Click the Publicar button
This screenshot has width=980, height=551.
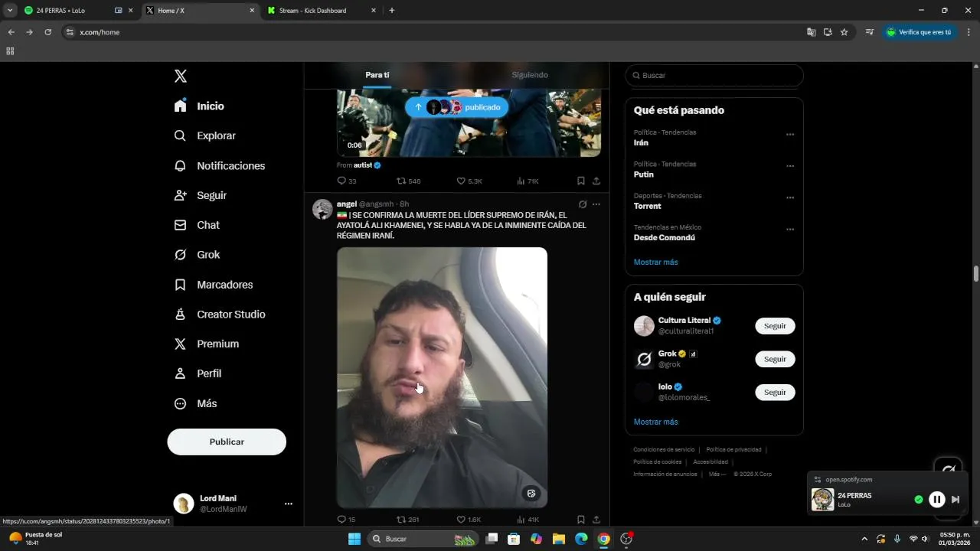(x=227, y=442)
